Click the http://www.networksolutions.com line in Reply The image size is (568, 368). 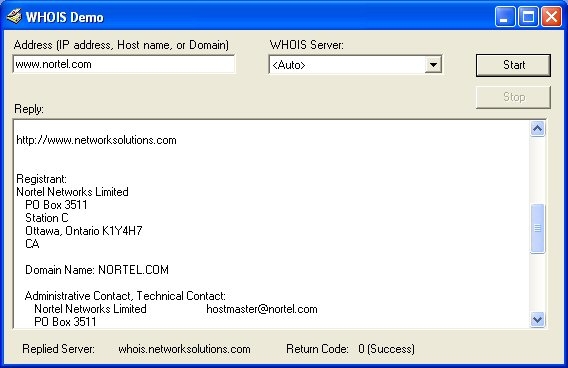point(96,140)
